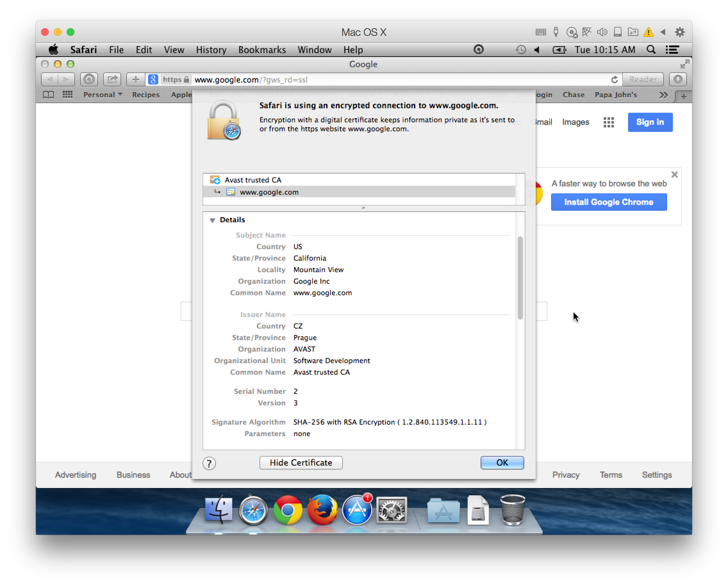Click the certificate details scrollbar thumb

(520, 278)
